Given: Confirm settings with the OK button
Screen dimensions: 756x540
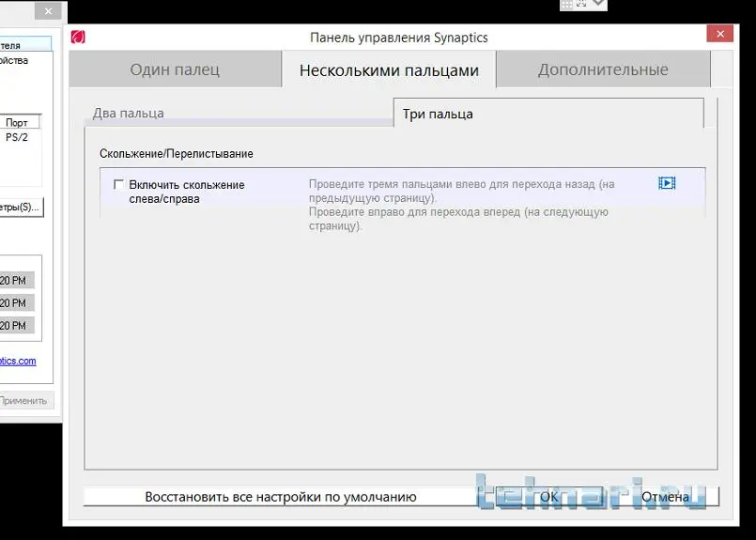Looking at the screenshot, I should 548,497.
